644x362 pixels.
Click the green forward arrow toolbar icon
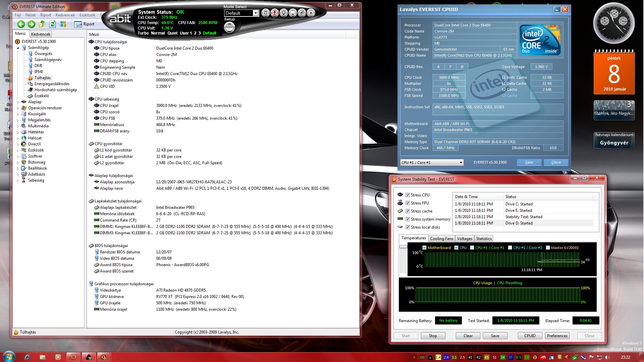32,24
